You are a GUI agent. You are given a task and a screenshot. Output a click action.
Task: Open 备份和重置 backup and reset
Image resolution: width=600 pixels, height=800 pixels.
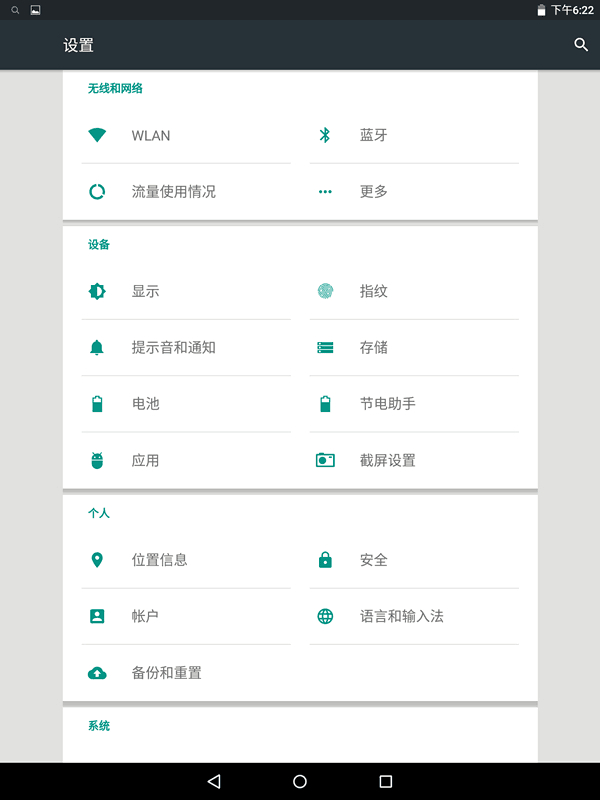pyautogui.click(x=167, y=673)
